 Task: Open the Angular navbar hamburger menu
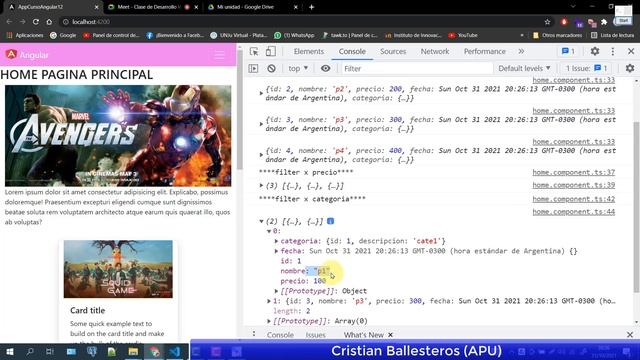point(220,55)
